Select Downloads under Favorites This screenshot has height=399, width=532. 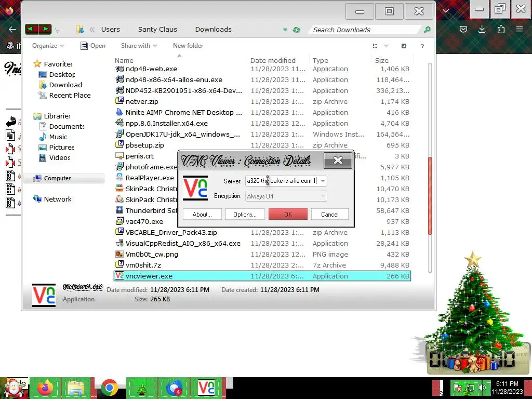pyautogui.click(x=60, y=85)
